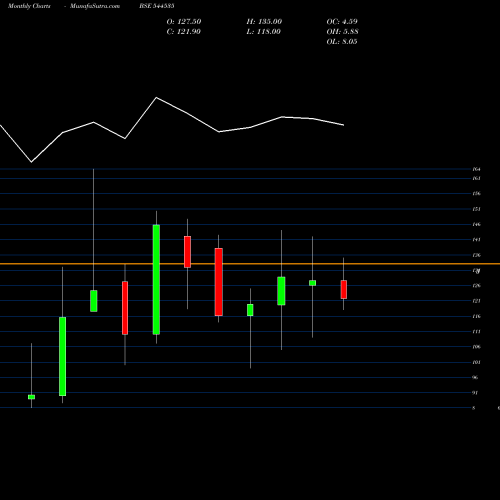The height and width of the screenshot is (500, 500).
Task: Click the 164 price axis label
Action: click(476, 169)
